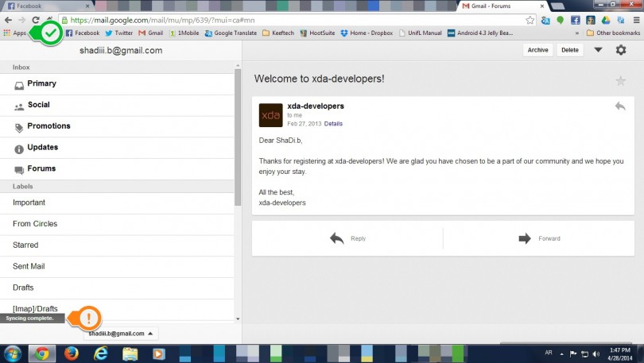The image size is (644, 363).
Task: Select the Promotions inbox category
Action: tap(48, 126)
